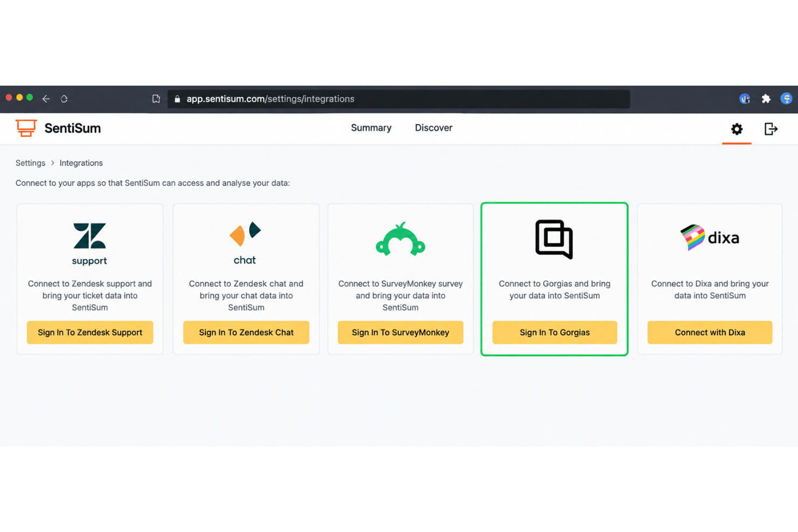
Task: Click the breadcrumb chevron separator
Action: pos(52,163)
